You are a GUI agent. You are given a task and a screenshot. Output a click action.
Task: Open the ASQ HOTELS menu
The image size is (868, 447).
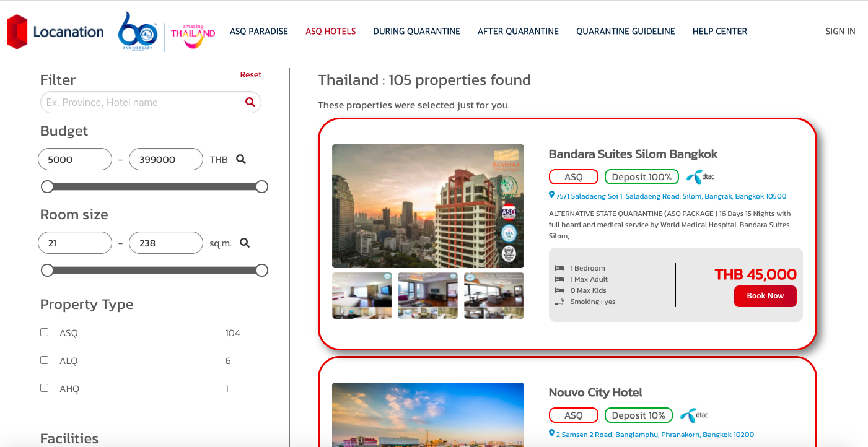[x=331, y=32]
